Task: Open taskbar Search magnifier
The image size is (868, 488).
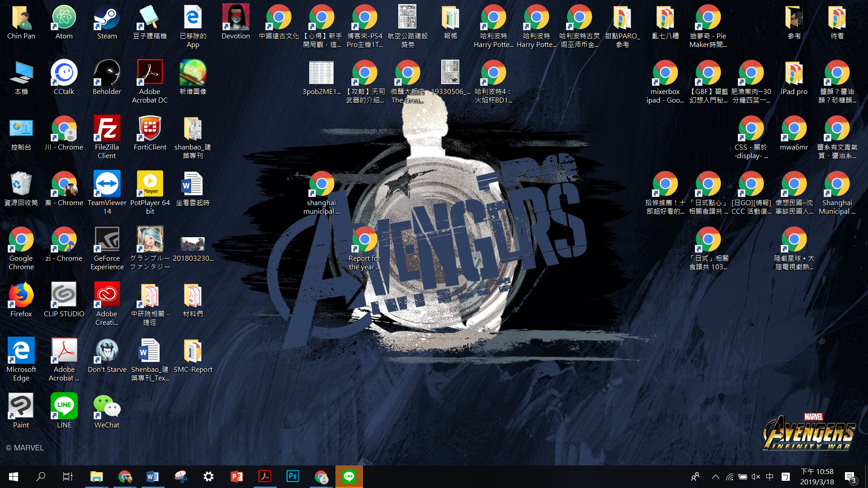Action: [x=41, y=476]
